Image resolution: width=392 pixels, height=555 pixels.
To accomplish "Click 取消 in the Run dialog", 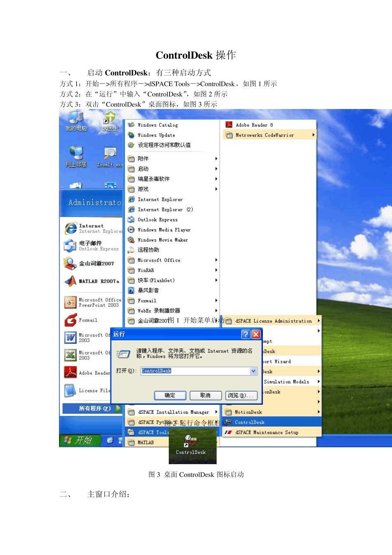I will pos(205,395).
